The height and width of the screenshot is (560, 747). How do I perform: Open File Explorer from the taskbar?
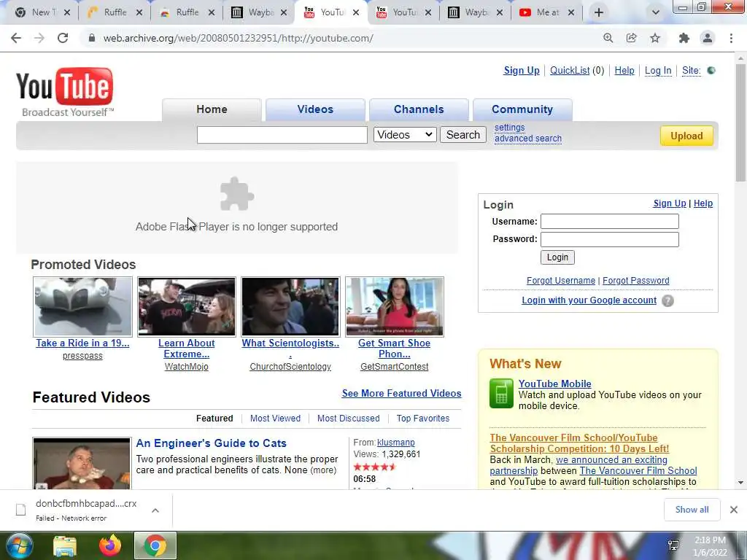tap(65, 545)
